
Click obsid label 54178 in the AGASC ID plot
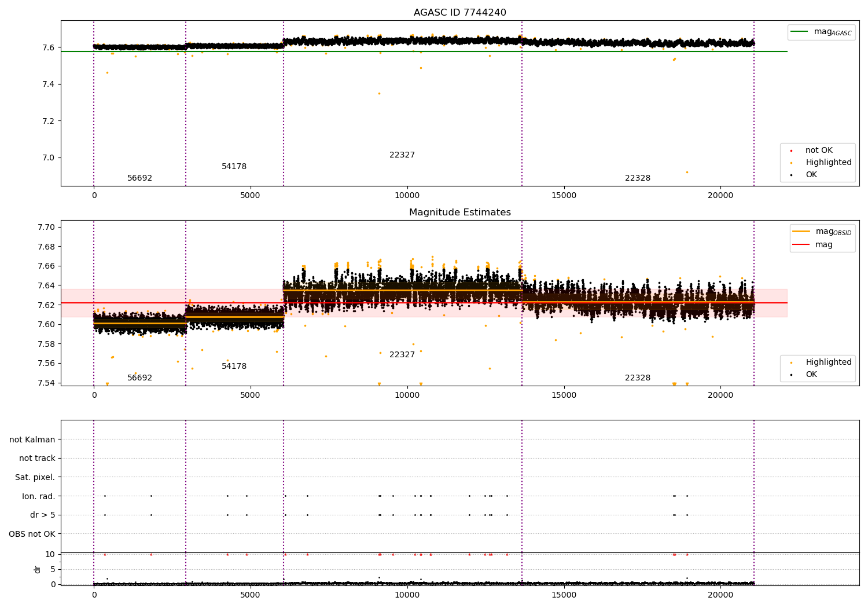(x=234, y=167)
